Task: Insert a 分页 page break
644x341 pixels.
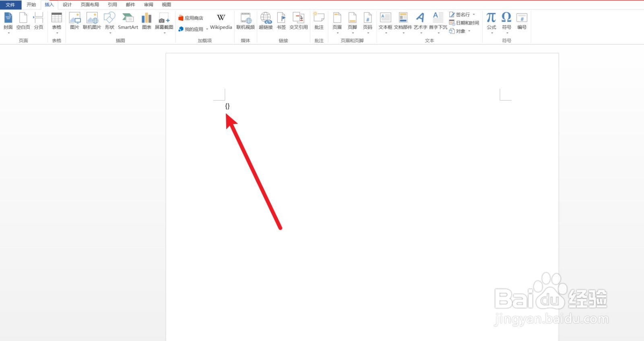Action: (x=39, y=21)
